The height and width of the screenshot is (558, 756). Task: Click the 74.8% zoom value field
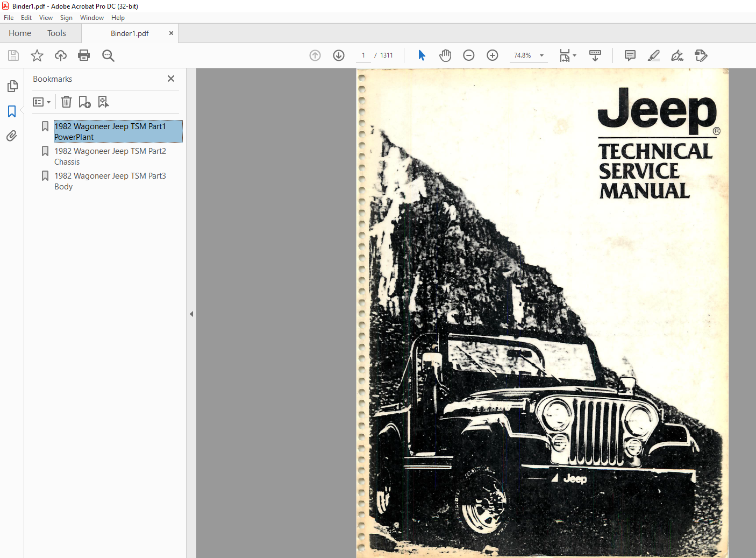click(x=522, y=55)
